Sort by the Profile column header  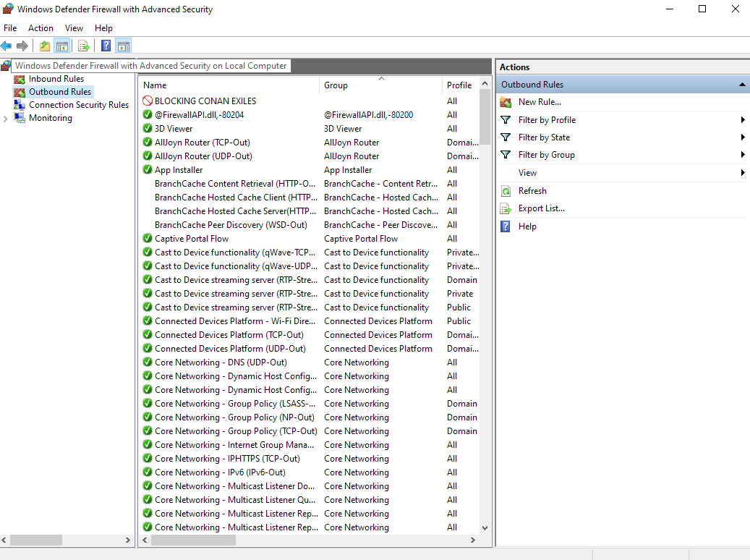tap(460, 85)
